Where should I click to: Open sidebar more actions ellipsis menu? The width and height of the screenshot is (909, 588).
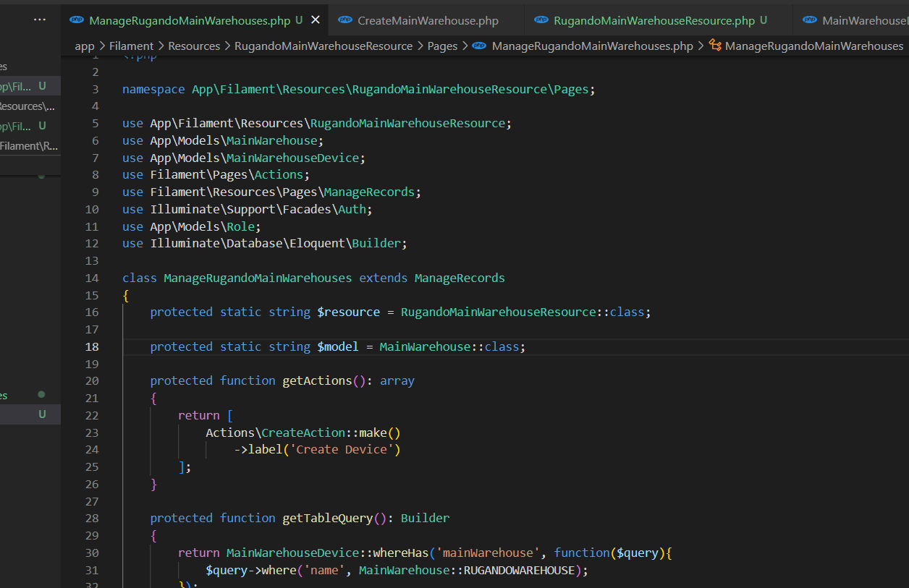[x=40, y=20]
